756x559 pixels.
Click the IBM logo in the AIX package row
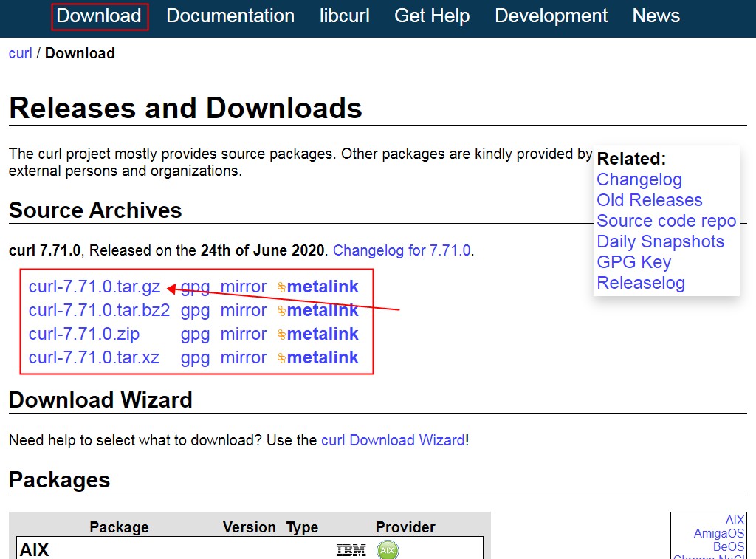pos(351,549)
